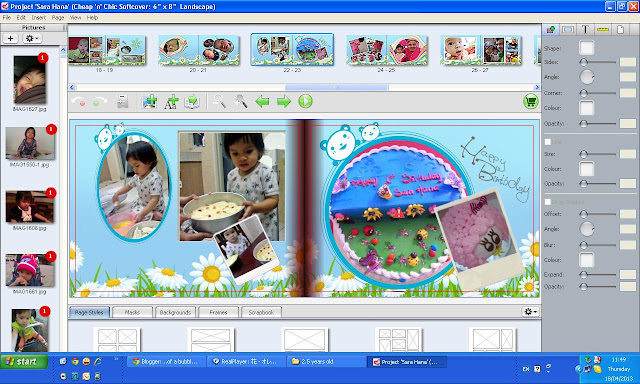Switch to the Frames tab

[218, 312]
